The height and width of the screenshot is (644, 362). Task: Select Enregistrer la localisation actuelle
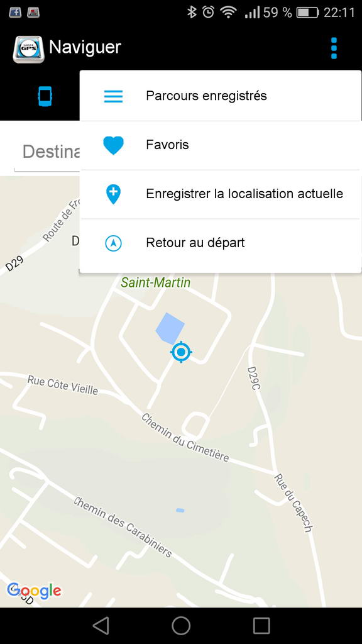pos(221,194)
